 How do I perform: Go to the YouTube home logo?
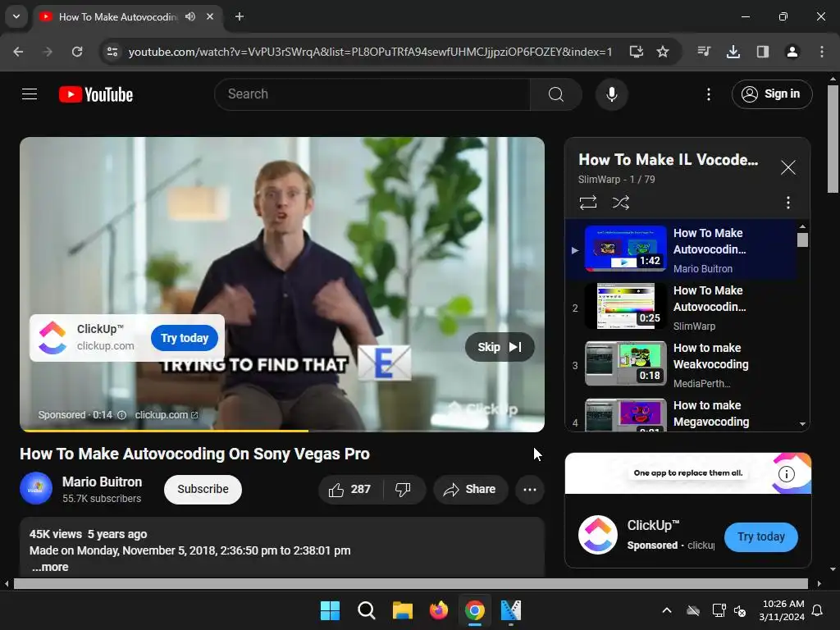(x=96, y=94)
